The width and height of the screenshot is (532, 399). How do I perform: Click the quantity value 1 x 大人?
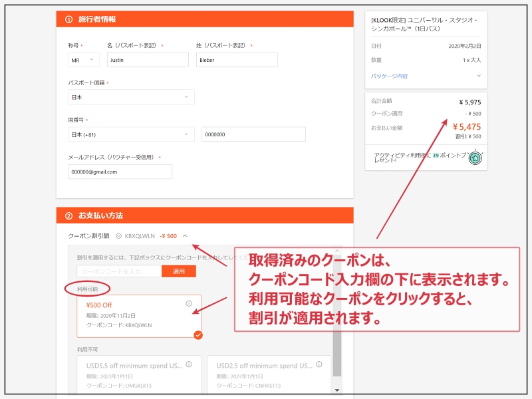click(x=472, y=60)
